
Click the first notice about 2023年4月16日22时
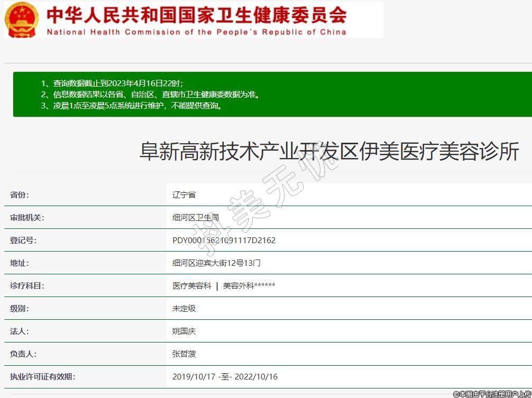[112, 84]
